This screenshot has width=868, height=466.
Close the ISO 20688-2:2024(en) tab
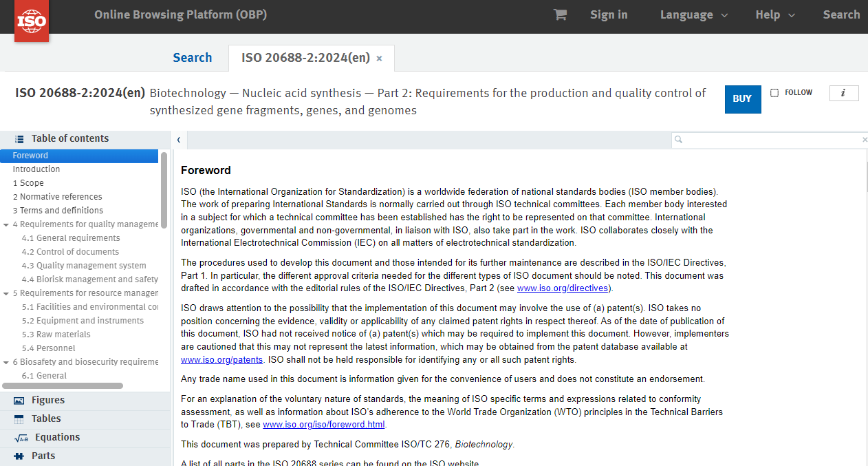(x=379, y=59)
